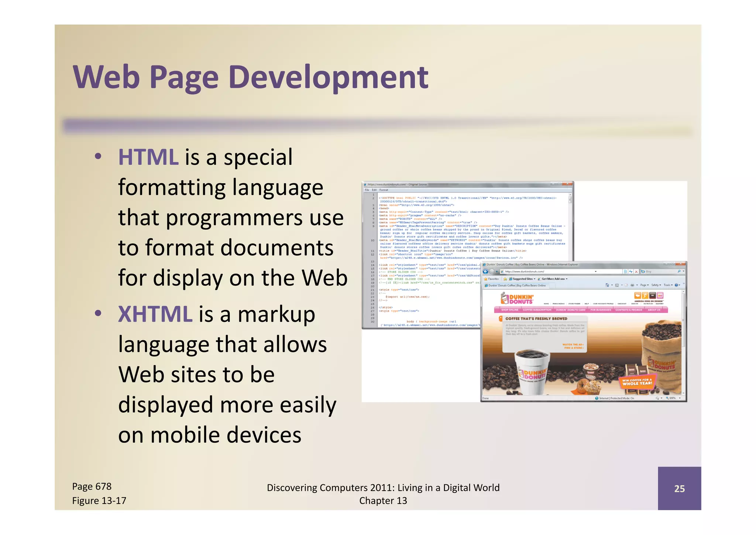Open the recent pages dropdown beside Forward
The image size is (756, 535).
[497, 272]
